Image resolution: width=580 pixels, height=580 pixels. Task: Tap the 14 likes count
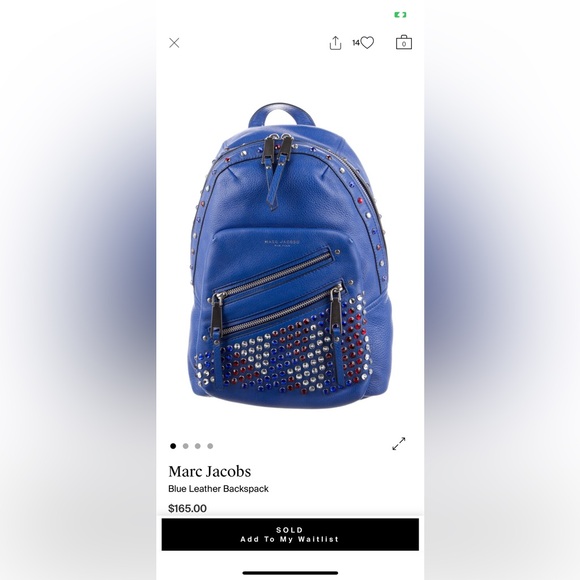tap(355, 43)
